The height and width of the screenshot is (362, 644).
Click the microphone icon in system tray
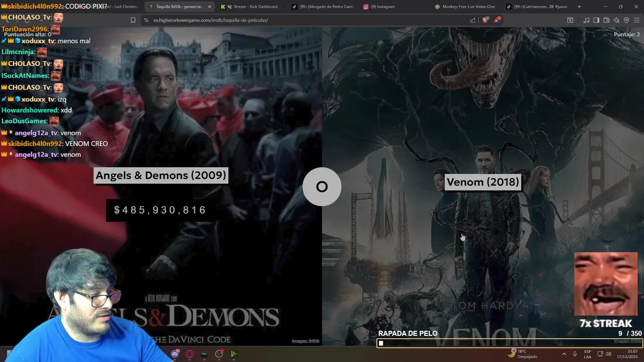click(x=575, y=354)
